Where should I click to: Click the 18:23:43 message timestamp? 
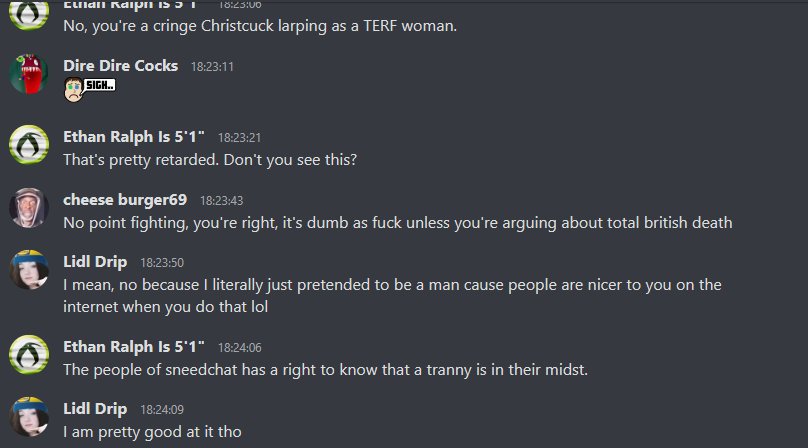221,201
